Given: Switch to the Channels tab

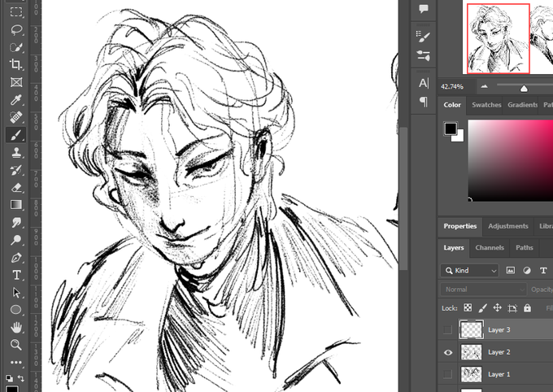Looking at the screenshot, I should [x=490, y=248].
